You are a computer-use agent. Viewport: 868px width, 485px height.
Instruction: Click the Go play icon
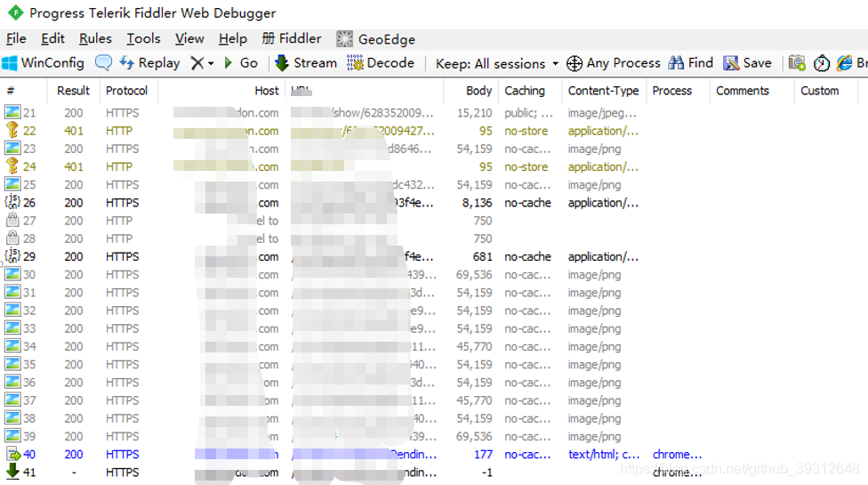[228, 63]
